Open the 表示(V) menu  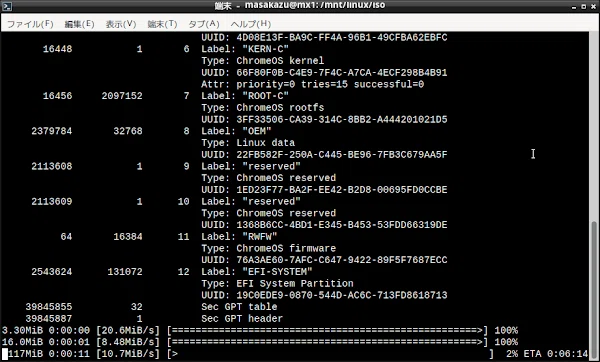(121, 24)
